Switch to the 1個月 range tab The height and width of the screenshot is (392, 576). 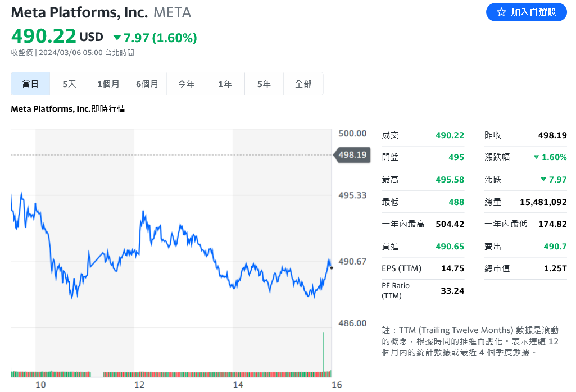coord(108,84)
